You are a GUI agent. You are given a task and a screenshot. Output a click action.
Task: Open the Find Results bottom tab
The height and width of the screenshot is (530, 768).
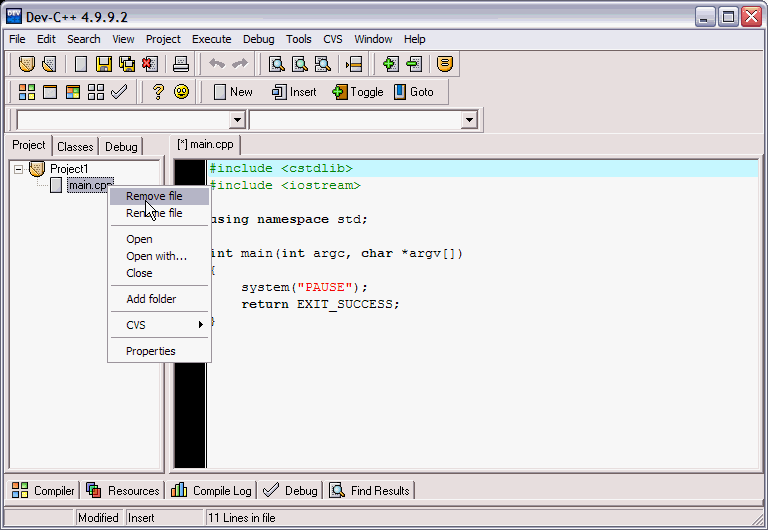pyautogui.click(x=369, y=490)
